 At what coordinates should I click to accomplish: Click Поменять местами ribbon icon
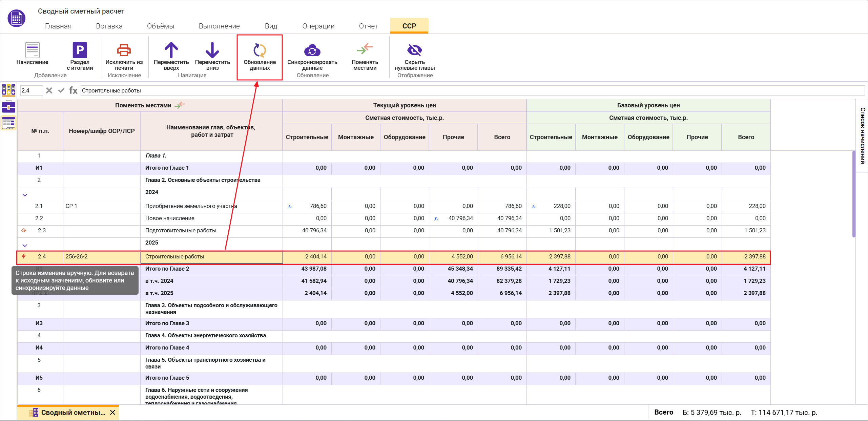coord(365,49)
